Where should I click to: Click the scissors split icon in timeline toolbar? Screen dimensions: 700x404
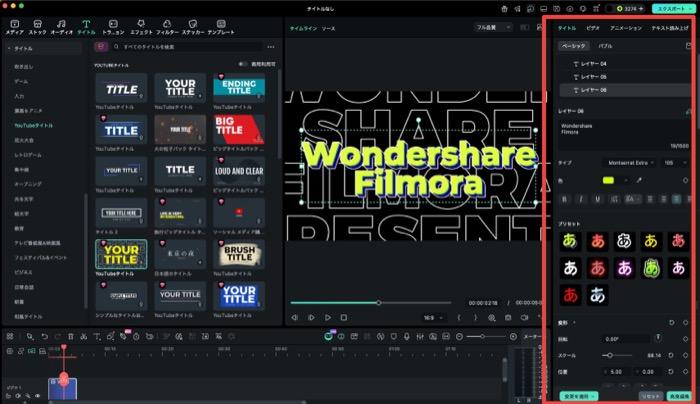tap(83, 337)
